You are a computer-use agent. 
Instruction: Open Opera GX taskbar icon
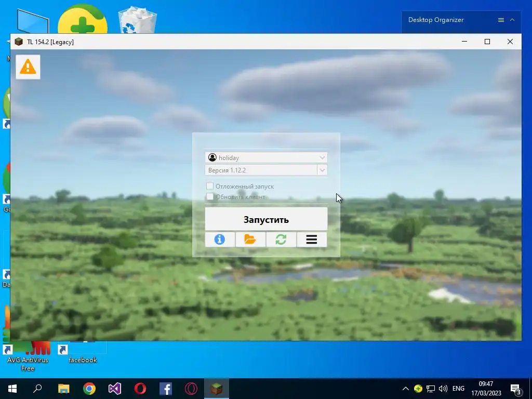point(191,389)
